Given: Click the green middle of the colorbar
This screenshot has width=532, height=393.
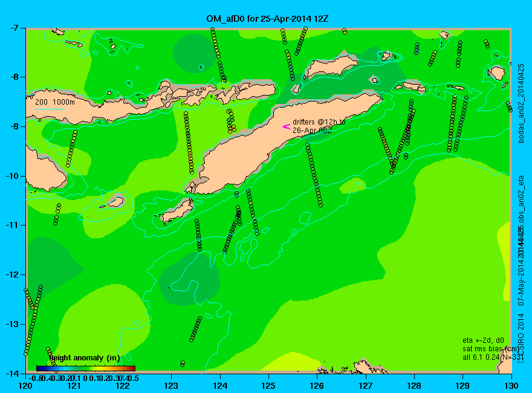Looking at the screenshot, I should 86,368.
